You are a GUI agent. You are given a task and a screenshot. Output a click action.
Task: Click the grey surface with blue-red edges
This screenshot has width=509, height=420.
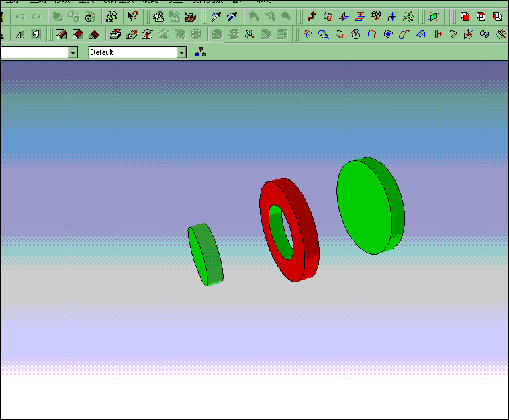340,34
